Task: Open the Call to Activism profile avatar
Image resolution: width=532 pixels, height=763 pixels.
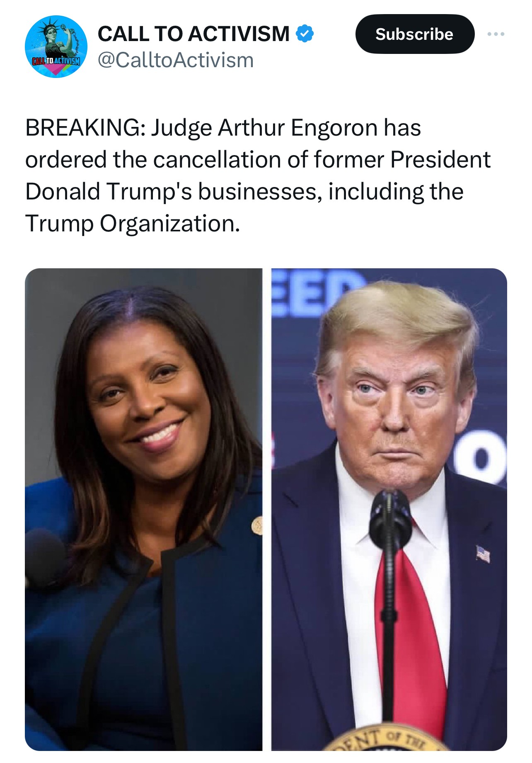Action: tap(56, 46)
